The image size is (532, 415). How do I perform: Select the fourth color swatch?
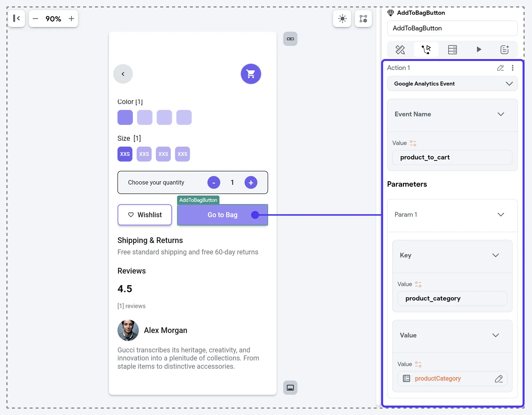(184, 117)
